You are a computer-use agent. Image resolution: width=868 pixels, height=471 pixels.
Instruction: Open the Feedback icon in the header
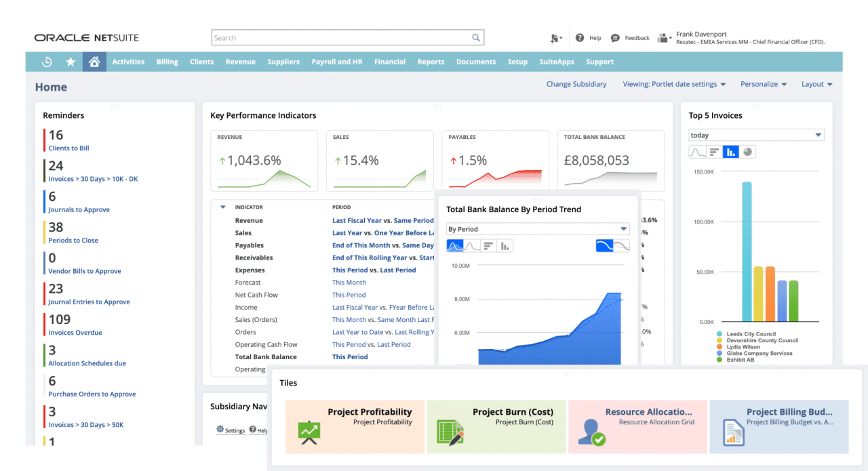click(616, 37)
